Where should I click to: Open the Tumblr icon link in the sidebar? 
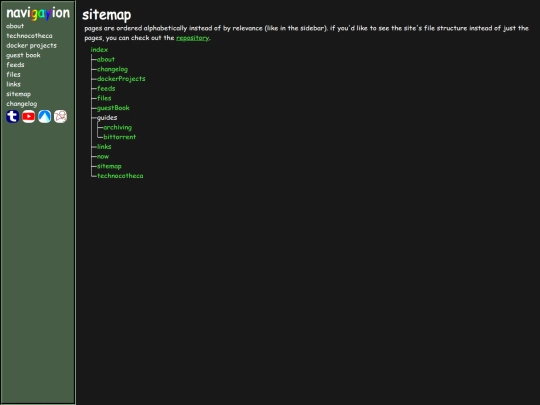pos(12,116)
